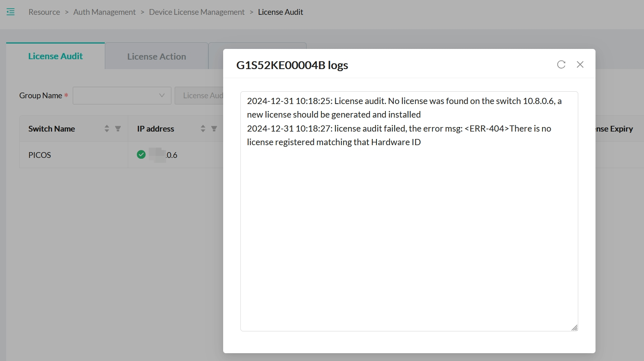Image resolution: width=644 pixels, height=361 pixels.
Task: Navigate to Device License Management breadcrumb
Action: [196, 12]
